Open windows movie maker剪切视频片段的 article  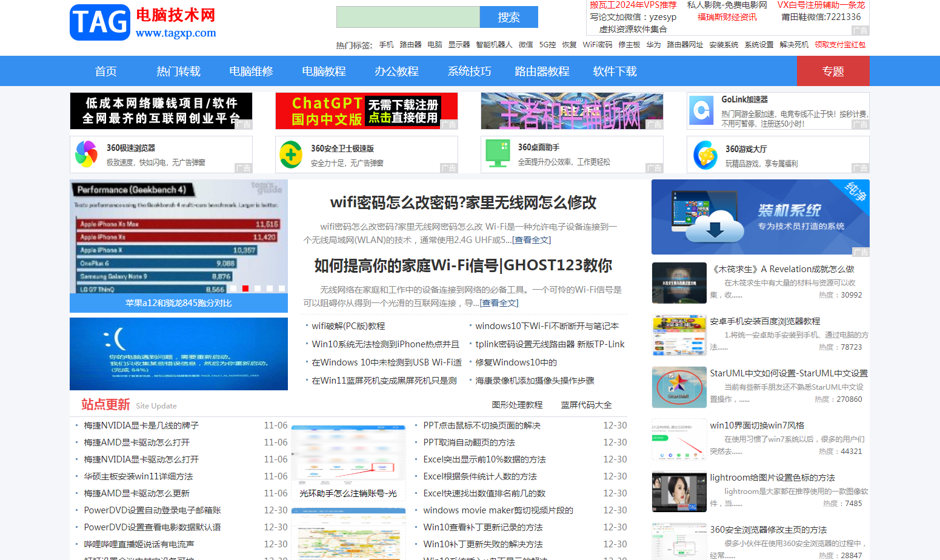tap(498, 510)
